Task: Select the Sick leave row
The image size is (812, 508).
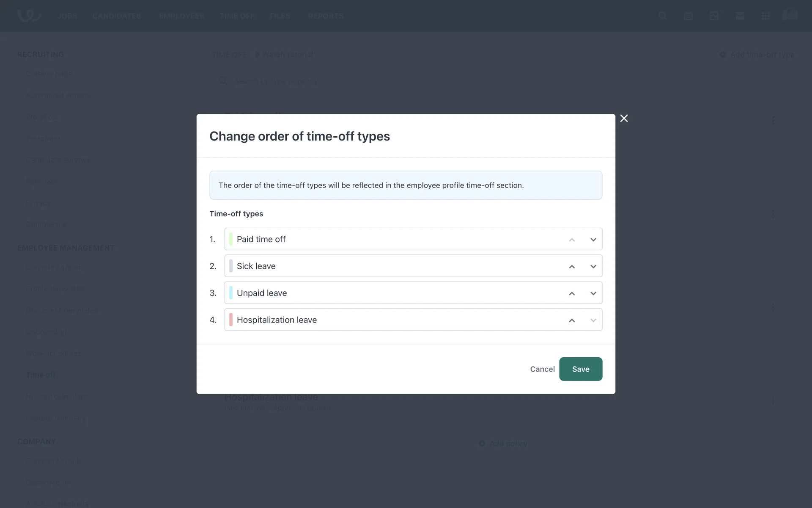Action: click(381, 266)
